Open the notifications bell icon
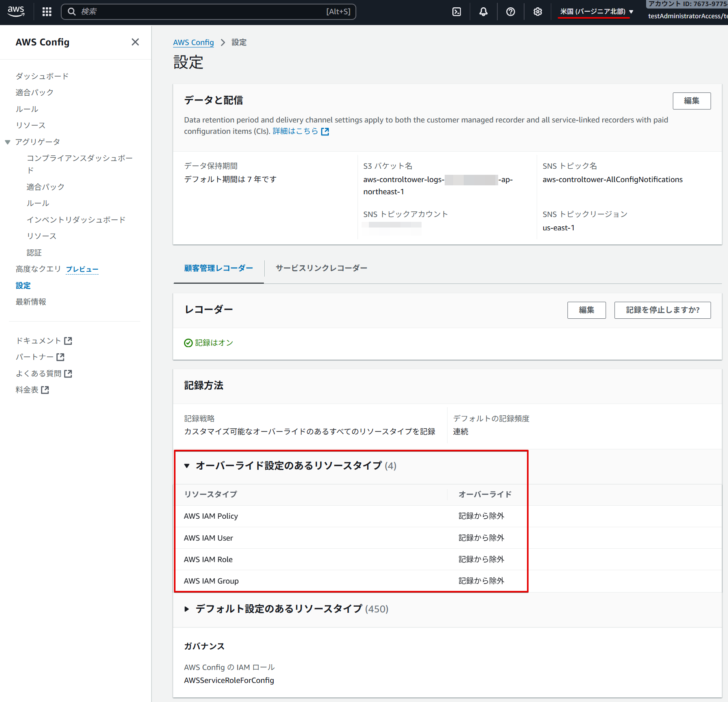The image size is (728, 702). click(483, 12)
